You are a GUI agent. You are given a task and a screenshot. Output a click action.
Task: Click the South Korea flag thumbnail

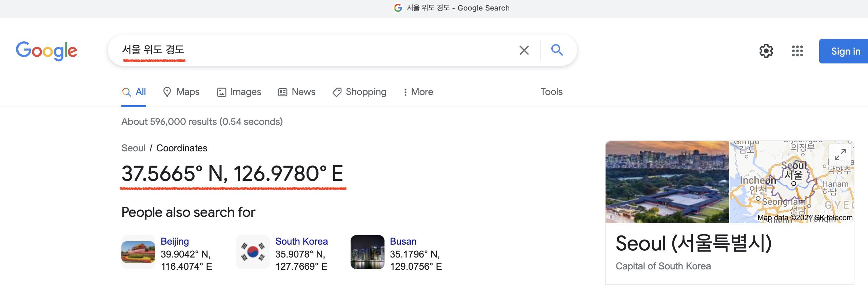tap(252, 252)
